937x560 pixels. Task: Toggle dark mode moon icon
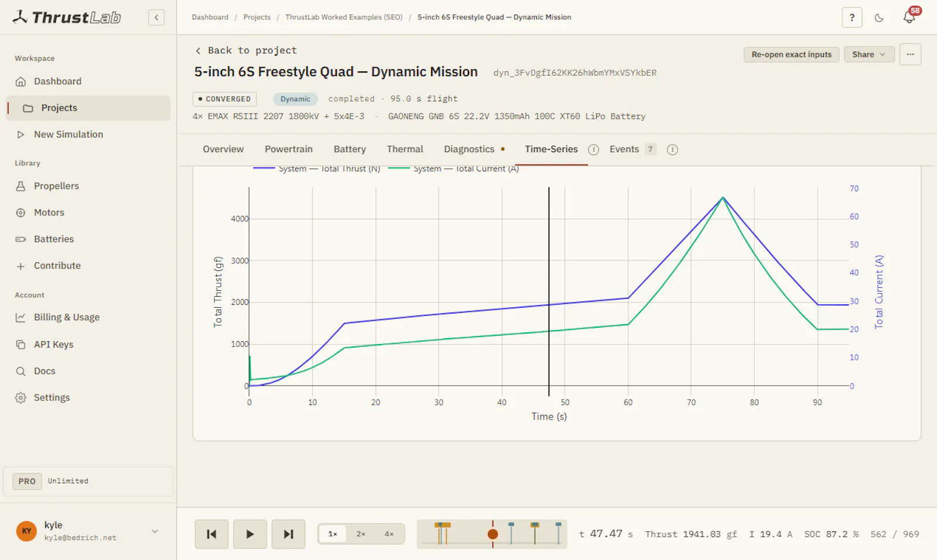pyautogui.click(x=879, y=18)
